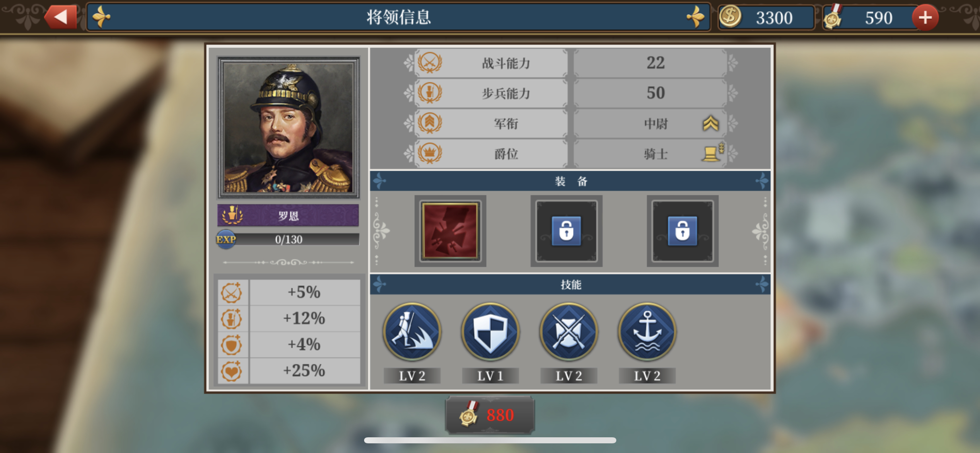
Task: Tap the middle locked equipment slot
Action: pos(566,231)
